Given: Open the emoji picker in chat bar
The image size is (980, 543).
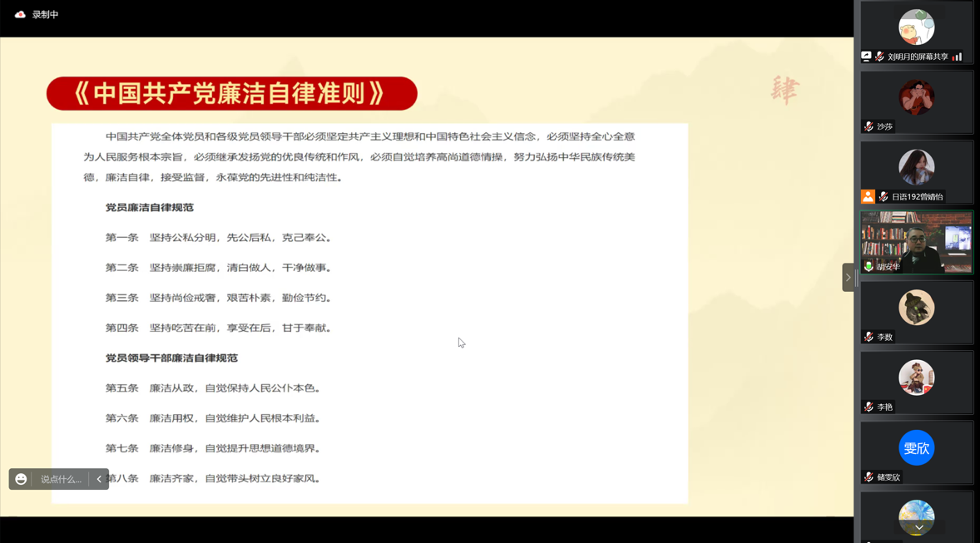Looking at the screenshot, I should [x=18, y=479].
